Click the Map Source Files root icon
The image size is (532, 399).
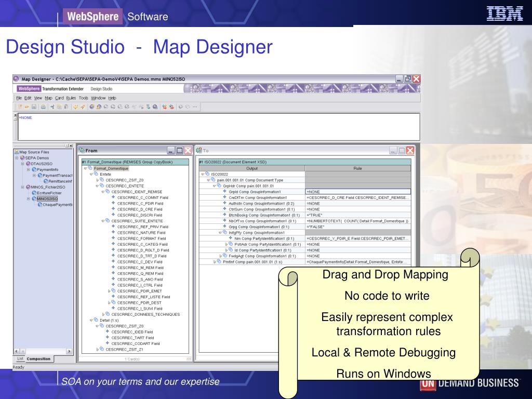coord(17,152)
